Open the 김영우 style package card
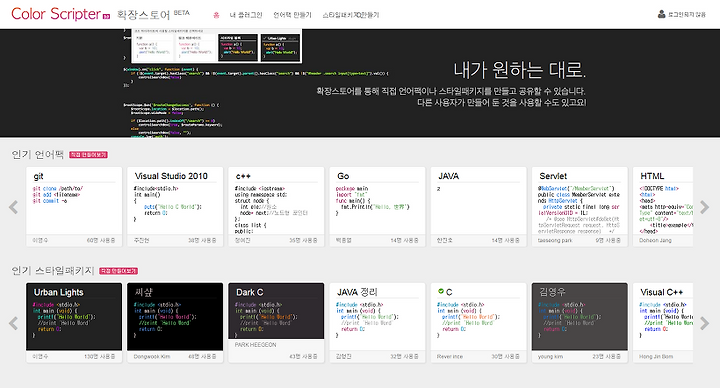The width and height of the screenshot is (720, 388). 579,322
